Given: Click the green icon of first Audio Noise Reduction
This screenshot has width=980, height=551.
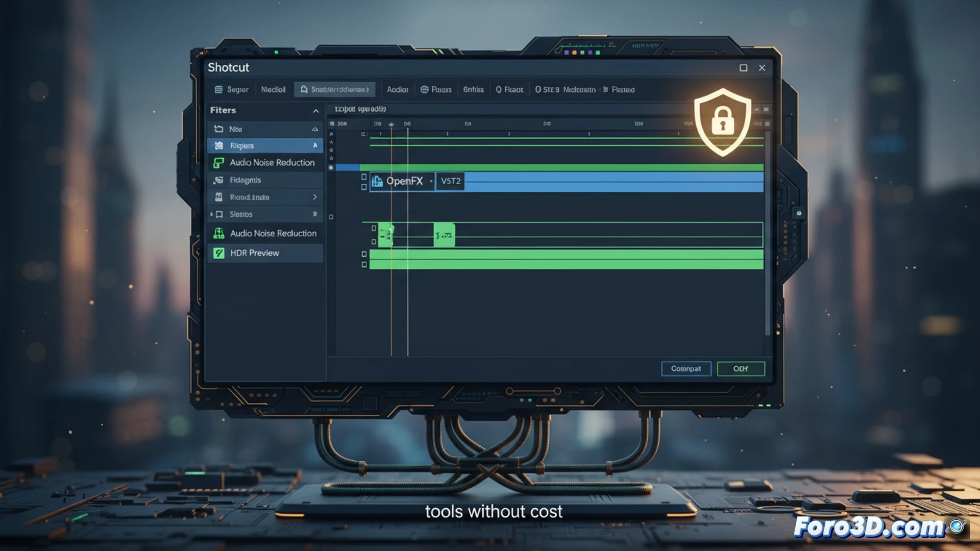Looking at the screenshot, I should [218, 163].
